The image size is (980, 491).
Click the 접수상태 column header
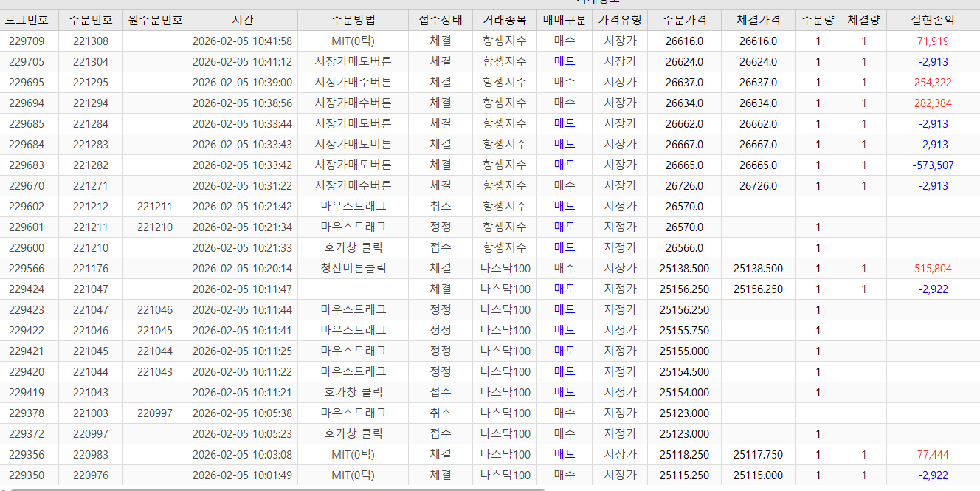[440, 20]
